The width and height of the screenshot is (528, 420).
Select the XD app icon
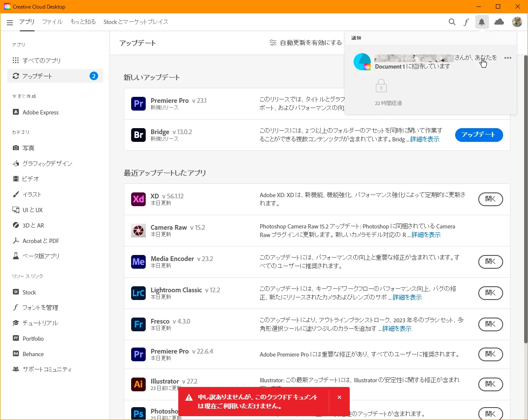pyautogui.click(x=138, y=199)
